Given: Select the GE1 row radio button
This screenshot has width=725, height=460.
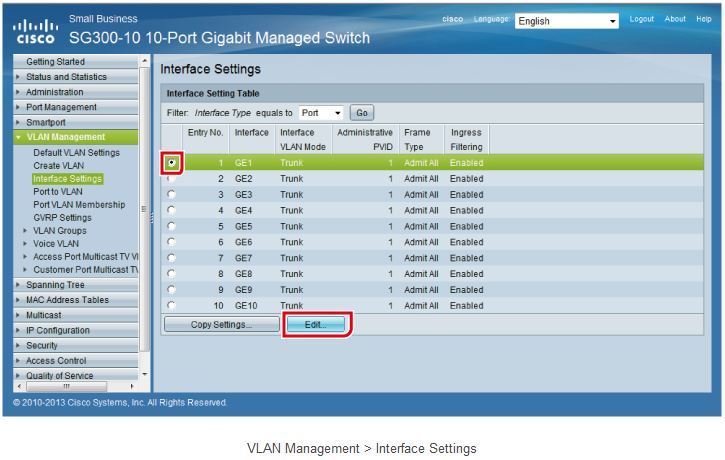Looking at the screenshot, I should (x=172, y=161).
